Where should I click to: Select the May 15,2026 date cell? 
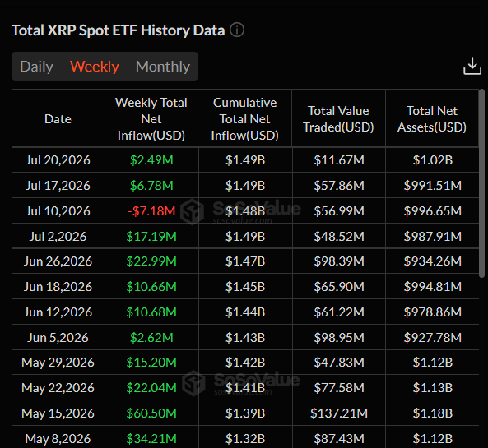point(58,413)
